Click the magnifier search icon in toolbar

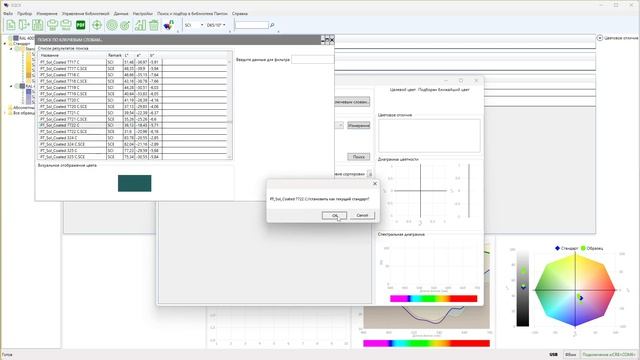[x=272, y=25]
